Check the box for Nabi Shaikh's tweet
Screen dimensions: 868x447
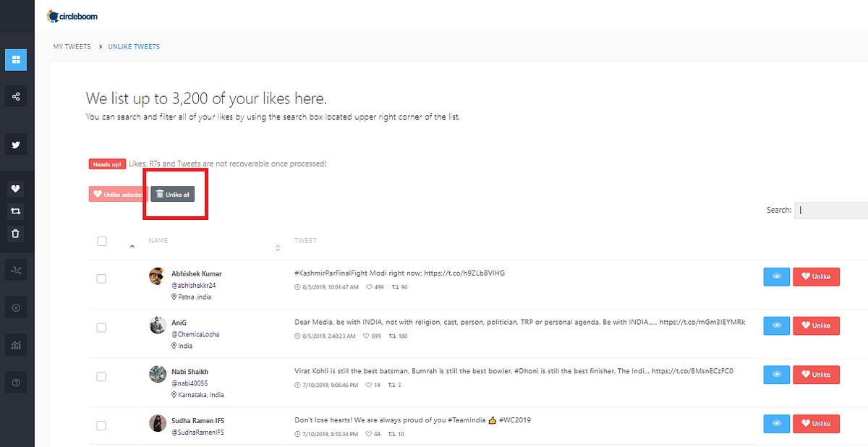[x=101, y=376]
